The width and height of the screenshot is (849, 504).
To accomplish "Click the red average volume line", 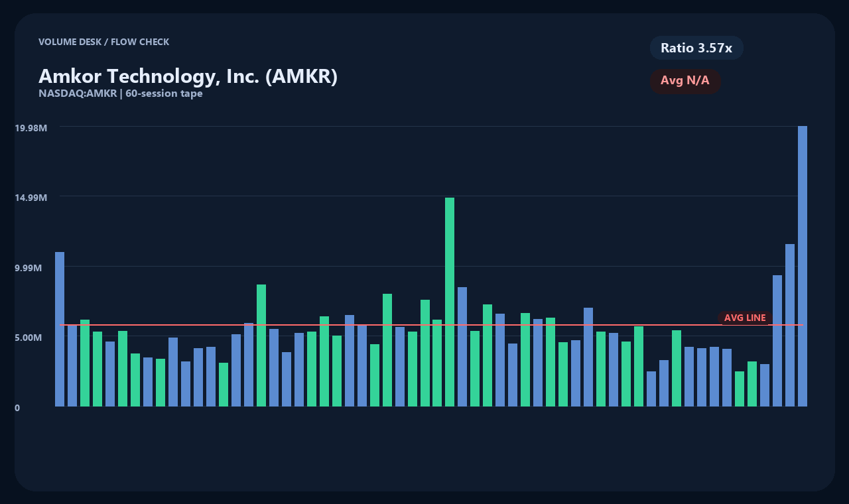I will [431, 325].
